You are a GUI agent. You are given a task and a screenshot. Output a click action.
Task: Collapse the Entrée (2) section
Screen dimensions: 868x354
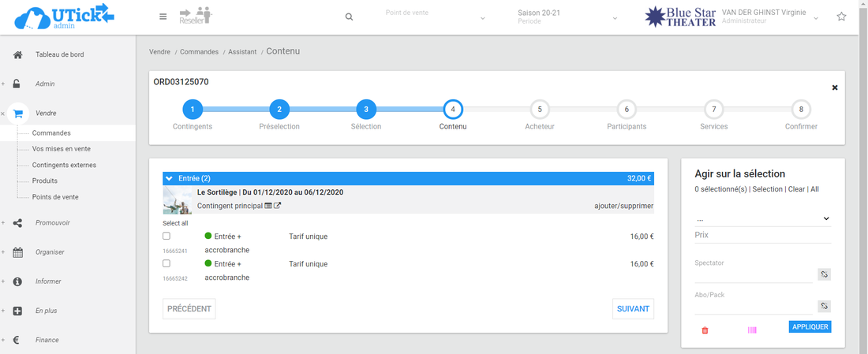[169, 178]
